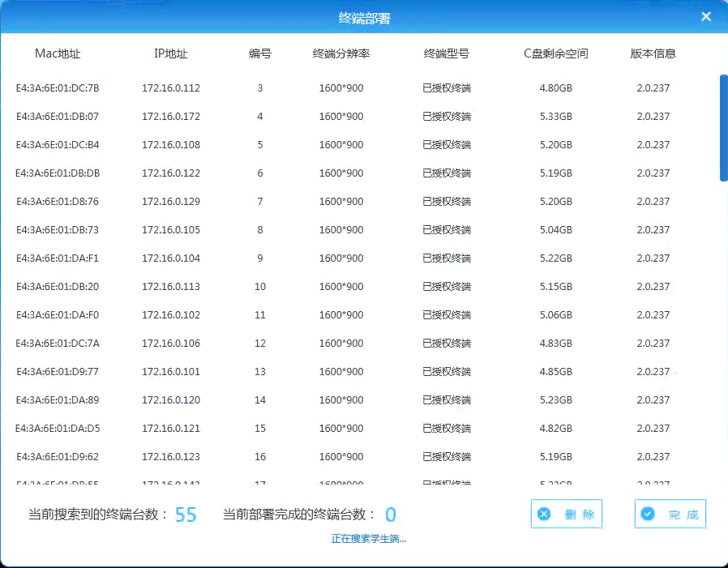Click the checkmark icon on the finish button
This screenshot has height=568, width=728.
(x=647, y=514)
